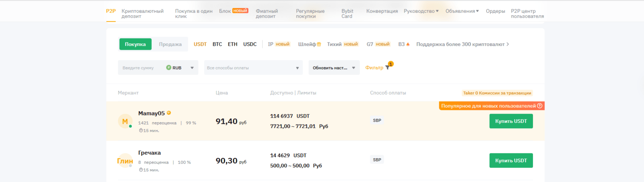The width and height of the screenshot is (644, 182).
Task: Open payment methods dropdown
Action: pyautogui.click(x=253, y=68)
